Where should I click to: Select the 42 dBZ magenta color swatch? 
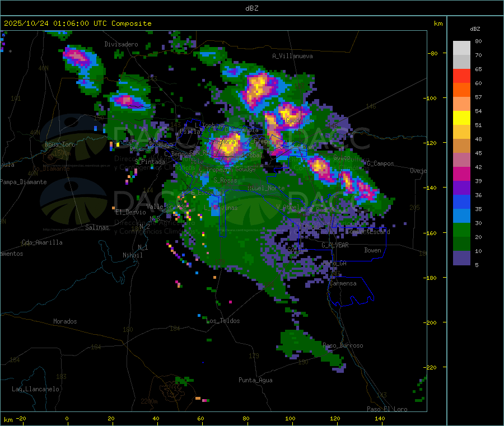461,174
